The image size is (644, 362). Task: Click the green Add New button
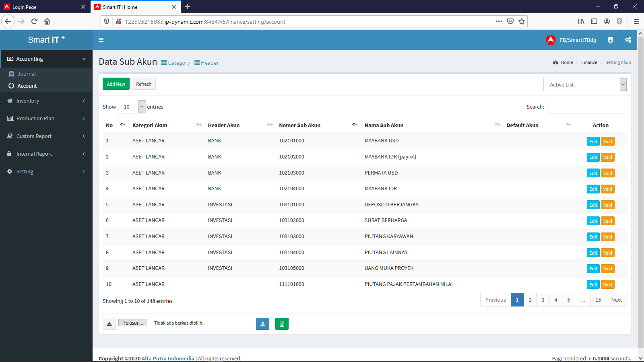click(x=116, y=84)
